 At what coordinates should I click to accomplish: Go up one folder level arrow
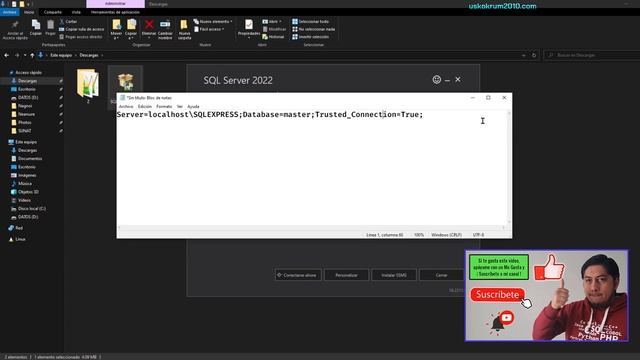(32, 55)
